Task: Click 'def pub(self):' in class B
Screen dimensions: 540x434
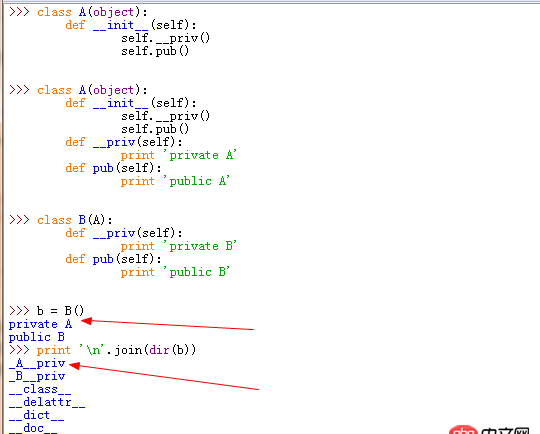Action: tap(114, 259)
